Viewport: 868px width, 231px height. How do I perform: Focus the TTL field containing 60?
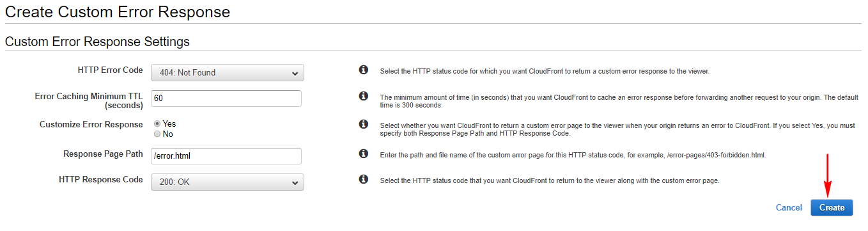[226, 99]
